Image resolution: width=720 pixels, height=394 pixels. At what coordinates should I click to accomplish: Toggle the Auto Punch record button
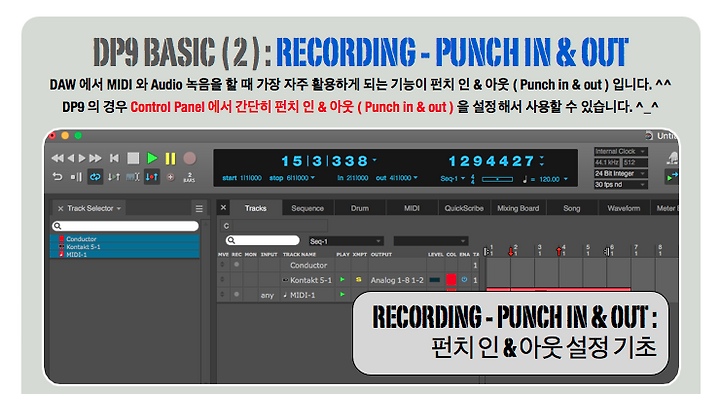click(x=152, y=177)
